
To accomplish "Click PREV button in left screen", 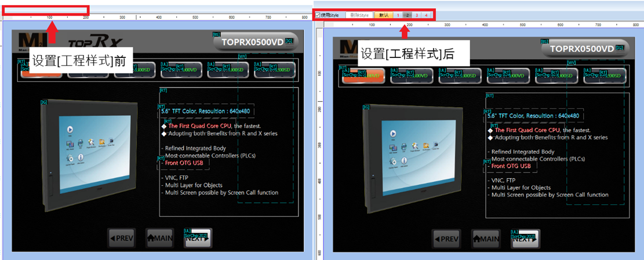I will [x=122, y=237].
